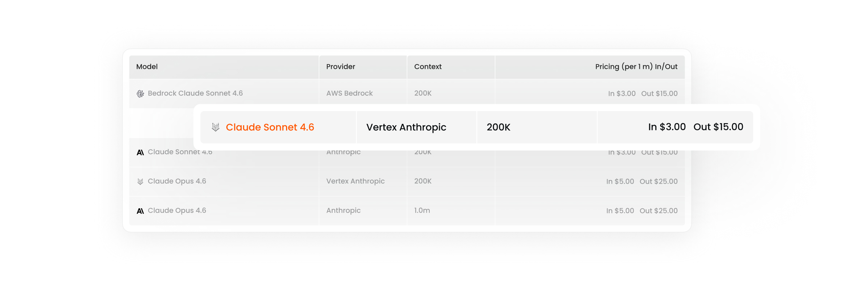Click the Out $25.00 price in last row
The width and height of the screenshot is (868, 281).
[x=659, y=211]
